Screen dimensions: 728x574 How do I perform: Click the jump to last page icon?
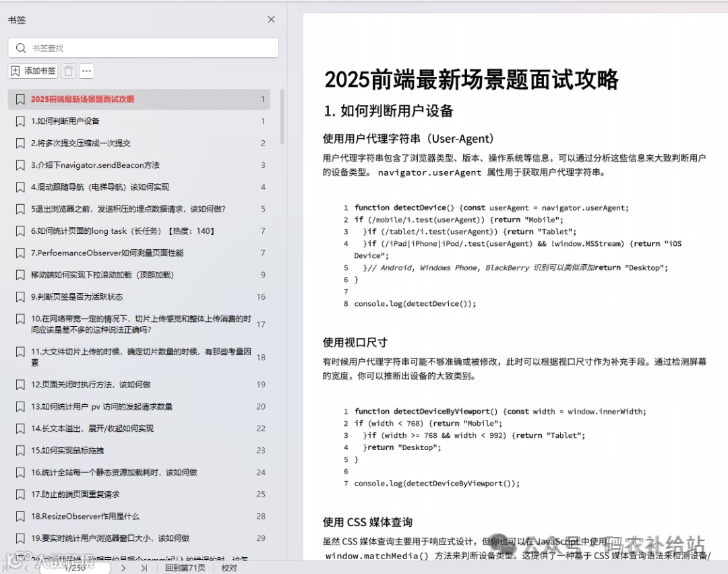tap(144, 568)
